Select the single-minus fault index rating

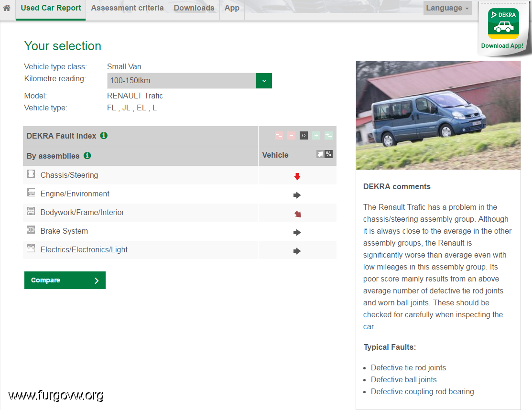tap(291, 136)
